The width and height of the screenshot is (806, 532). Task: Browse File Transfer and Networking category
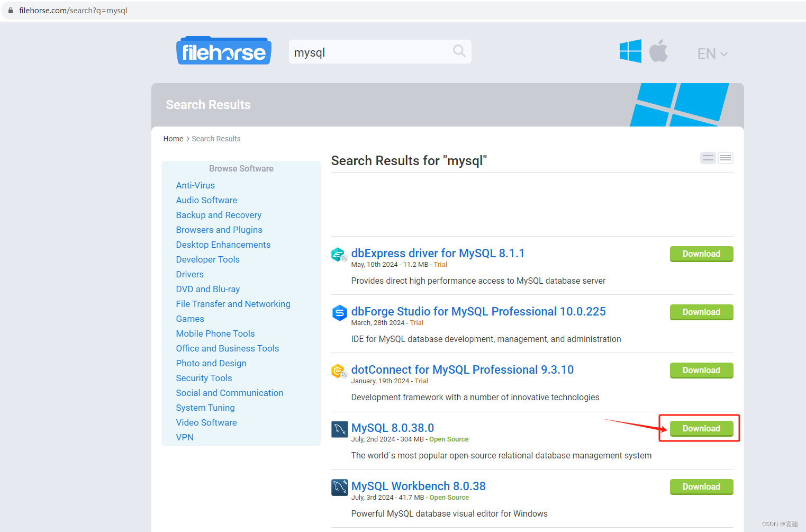[233, 304]
